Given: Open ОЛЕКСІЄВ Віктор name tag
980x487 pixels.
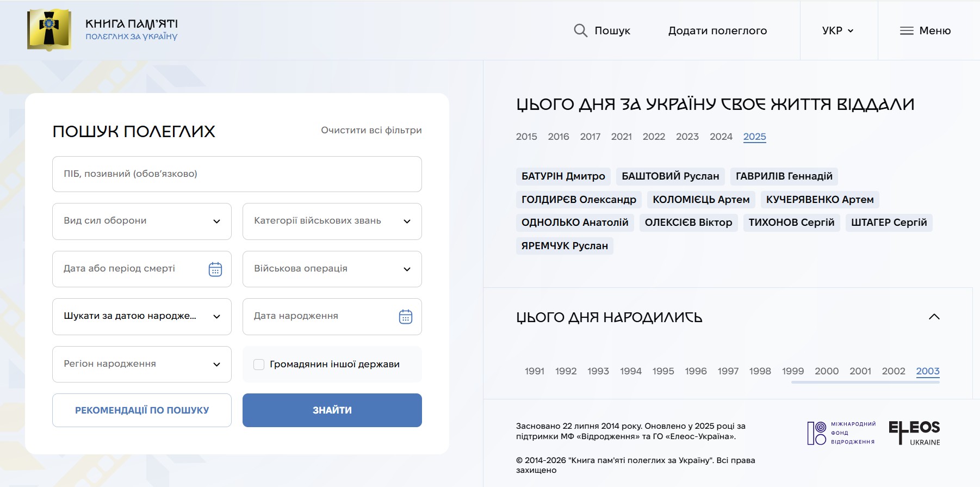Looking at the screenshot, I should tap(689, 223).
